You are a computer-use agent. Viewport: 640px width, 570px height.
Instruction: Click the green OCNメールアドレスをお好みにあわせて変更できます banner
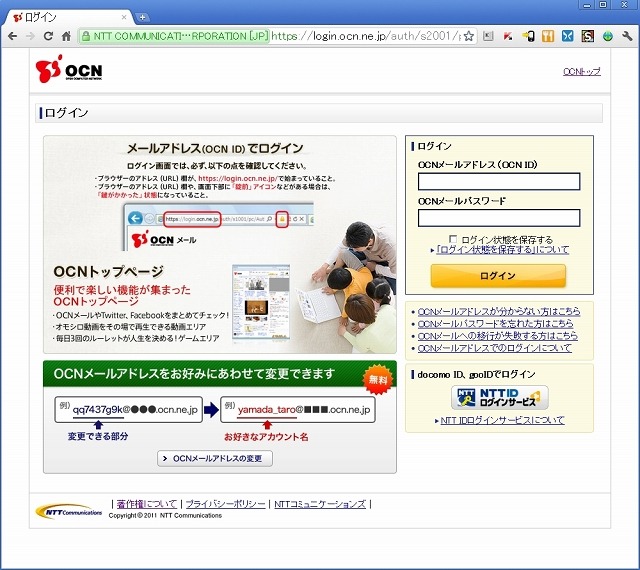[220, 374]
